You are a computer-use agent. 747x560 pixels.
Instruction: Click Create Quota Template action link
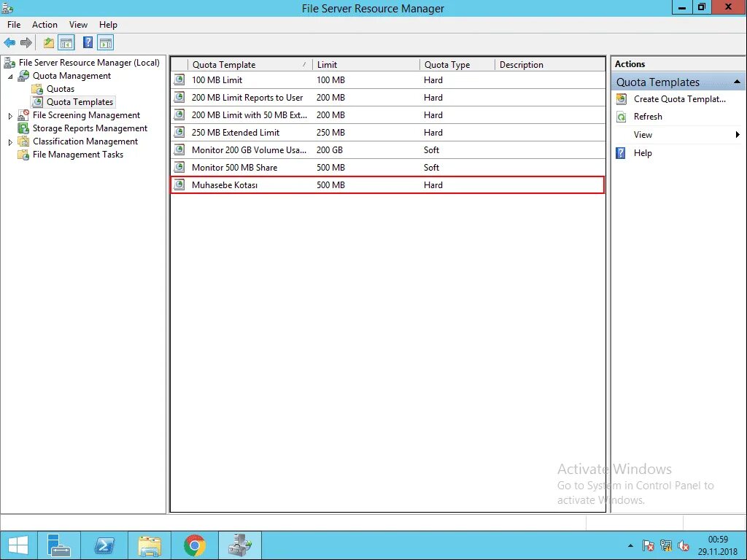click(x=680, y=99)
